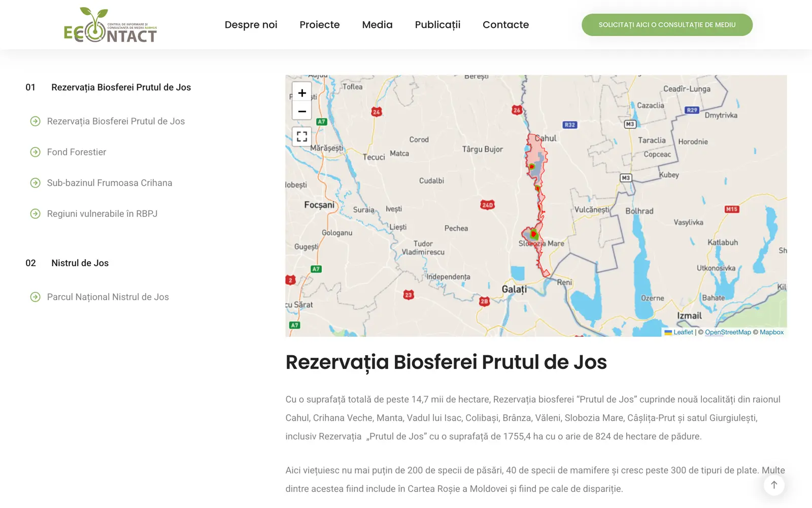The image size is (812, 508).
Task: Click the Focșani label on the map
Action: pos(319,205)
